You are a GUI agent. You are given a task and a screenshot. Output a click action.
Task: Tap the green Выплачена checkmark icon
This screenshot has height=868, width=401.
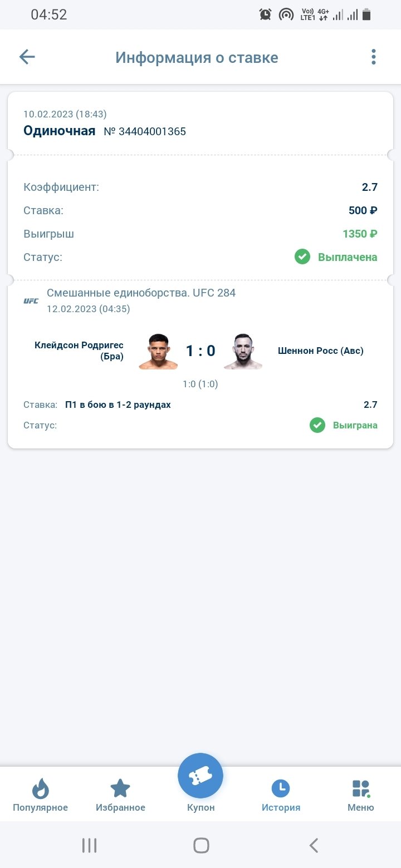(302, 257)
